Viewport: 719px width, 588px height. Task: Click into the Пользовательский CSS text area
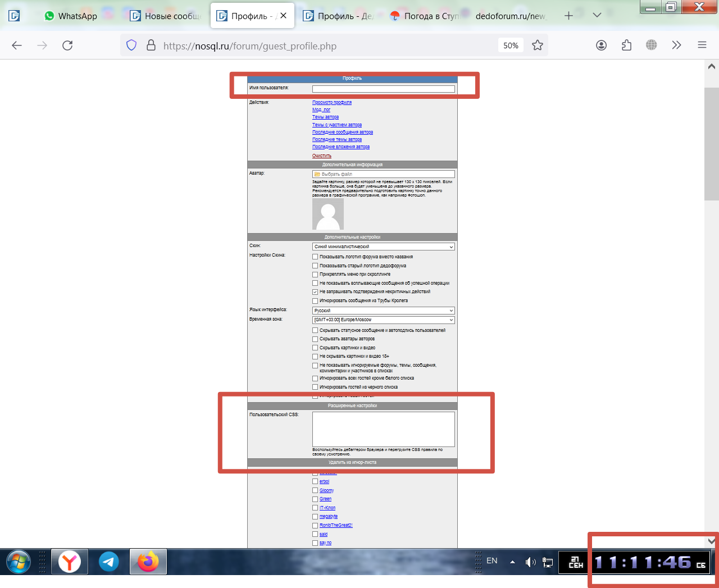pyautogui.click(x=383, y=429)
